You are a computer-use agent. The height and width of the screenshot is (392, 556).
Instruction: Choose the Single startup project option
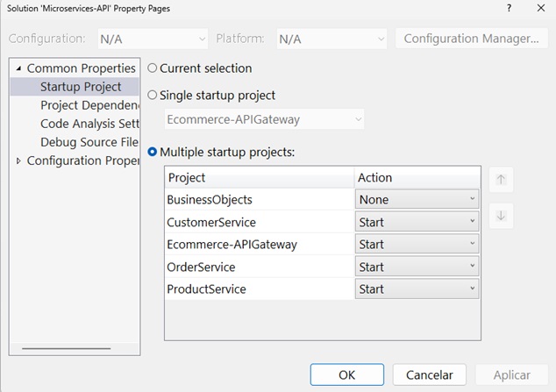point(153,95)
